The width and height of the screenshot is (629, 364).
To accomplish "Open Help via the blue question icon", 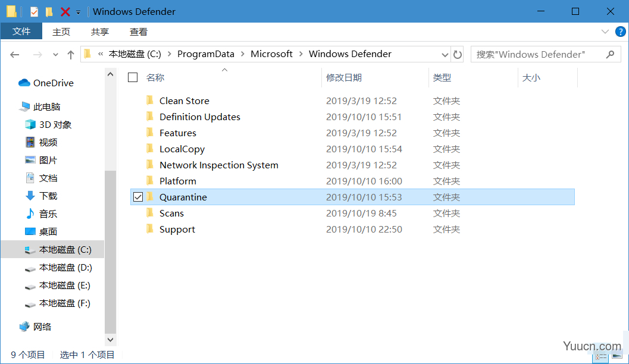I will 620,32.
